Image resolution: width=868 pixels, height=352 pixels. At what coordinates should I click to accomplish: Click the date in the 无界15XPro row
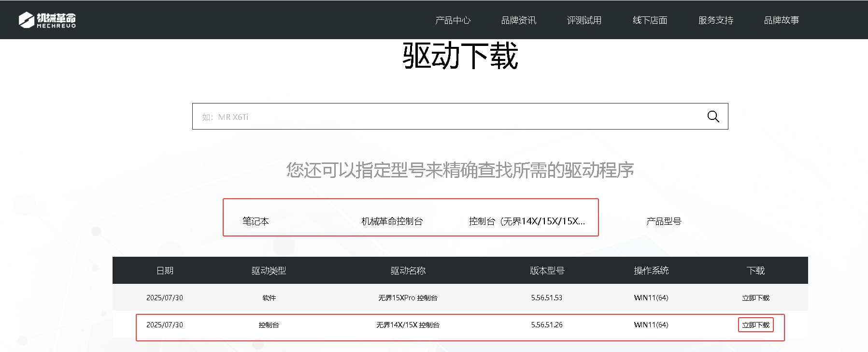165,298
